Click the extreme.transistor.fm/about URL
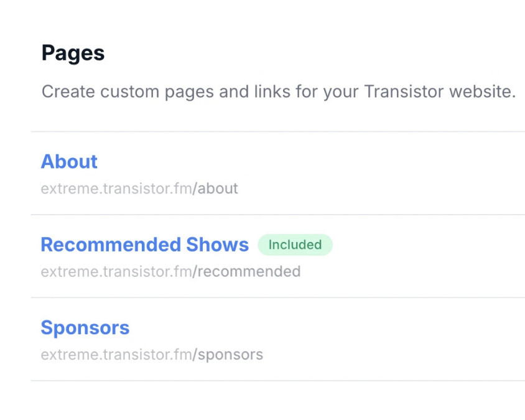Image resolution: width=525 pixels, height=420 pixels. [139, 189]
